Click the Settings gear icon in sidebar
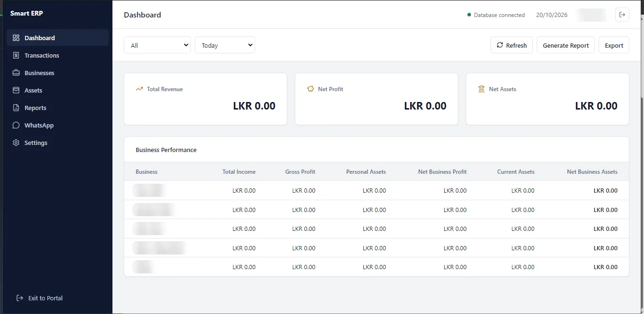The image size is (644, 314). pos(16,143)
